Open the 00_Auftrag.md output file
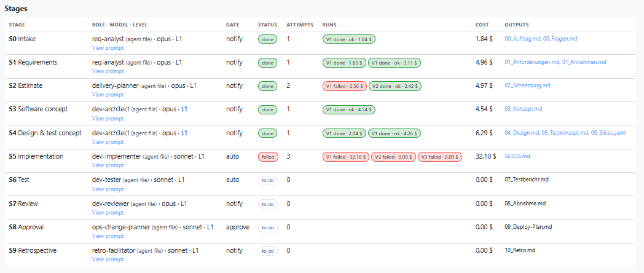 (522, 39)
